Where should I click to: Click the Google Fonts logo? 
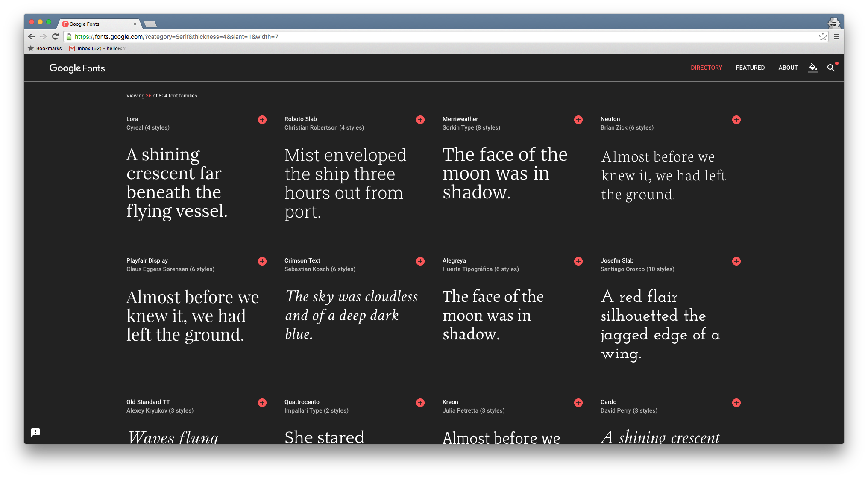point(77,68)
